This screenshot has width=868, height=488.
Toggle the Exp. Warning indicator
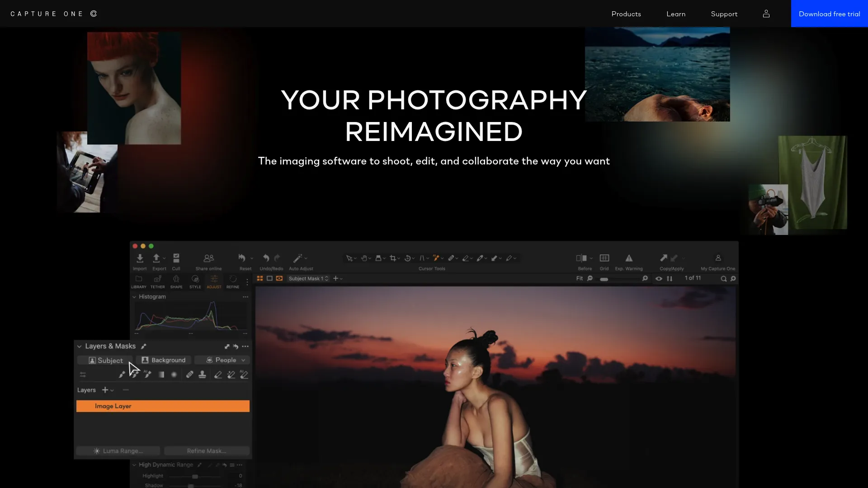(629, 258)
